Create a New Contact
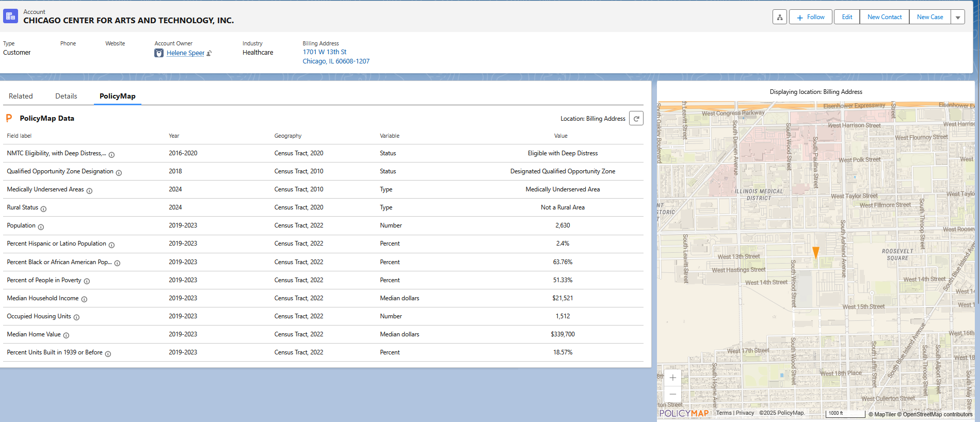This screenshot has height=422, width=980. (x=884, y=17)
